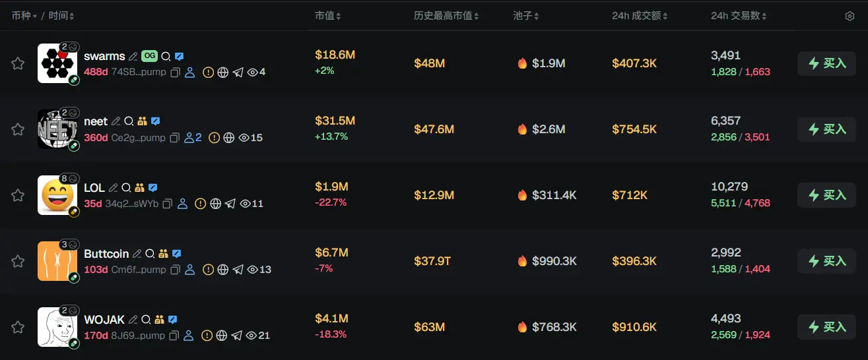The image size is (868, 360).
Task: Click the warning info icon for neet
Action: [214, 138]
